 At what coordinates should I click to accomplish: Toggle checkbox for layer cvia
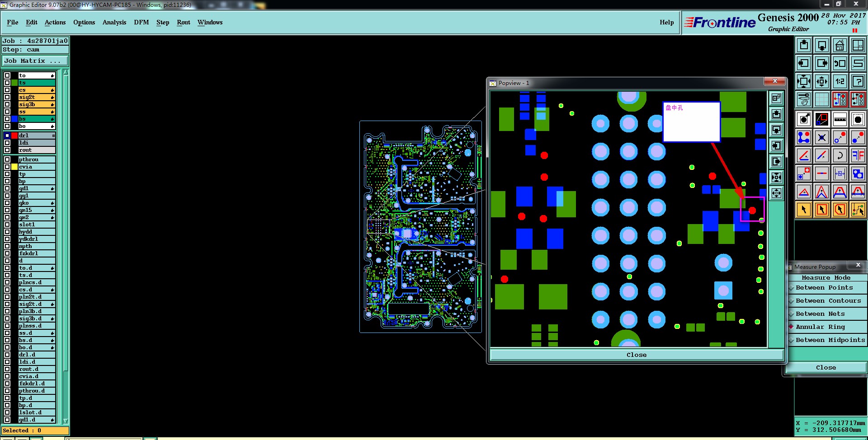click(7, 167)
